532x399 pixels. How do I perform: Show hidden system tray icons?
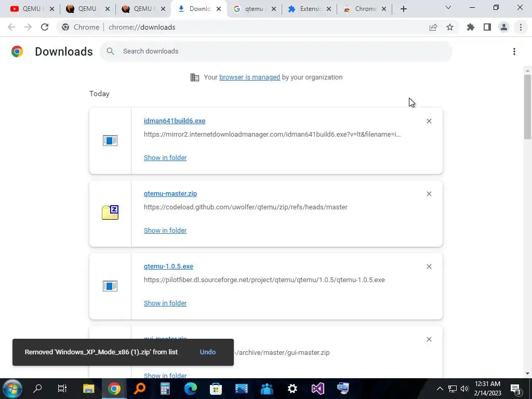[440, 389]
